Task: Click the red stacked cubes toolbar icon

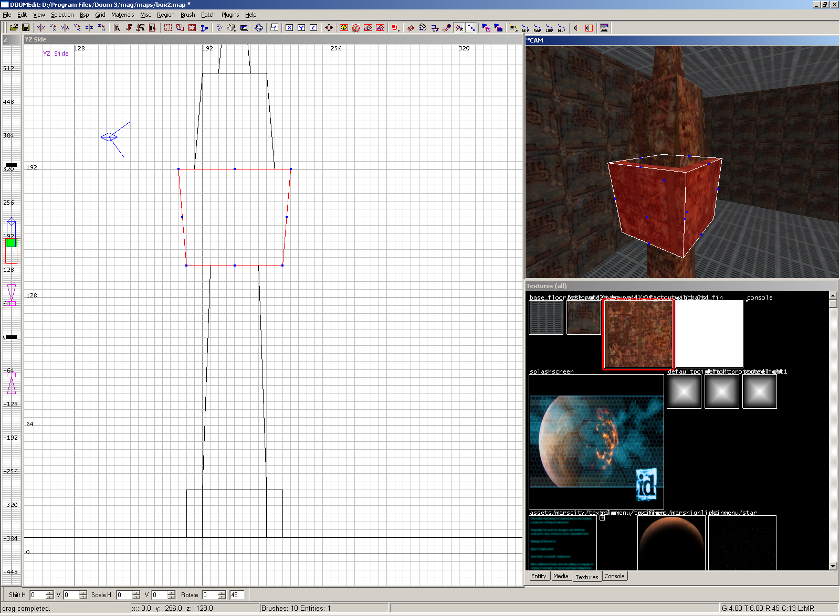Action: [395, 28]
